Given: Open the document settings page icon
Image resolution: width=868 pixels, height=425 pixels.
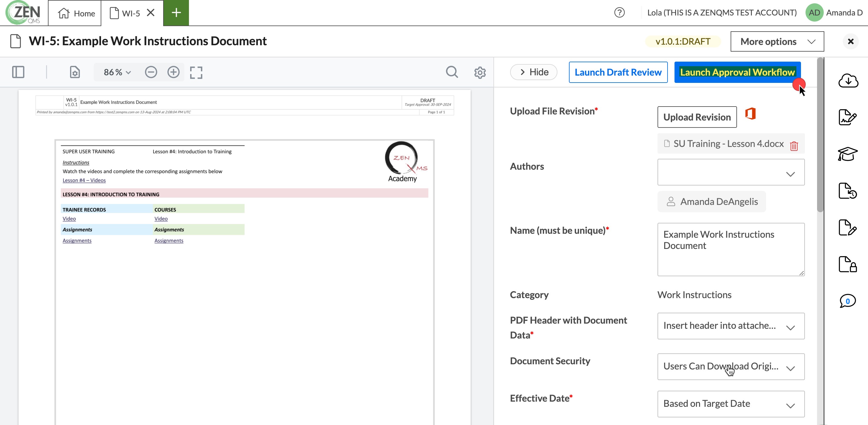Looking at the screenshot, I should tap(75, 72).
